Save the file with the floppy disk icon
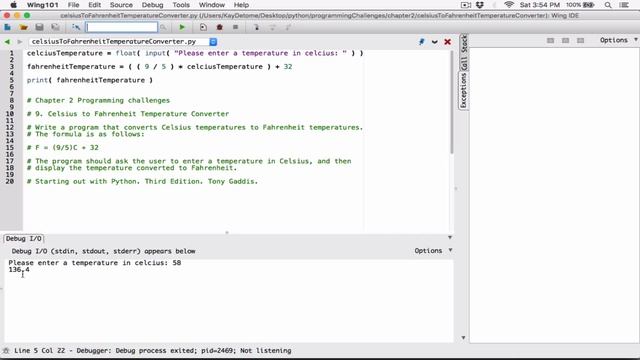The width and height of the screenshot is (640, 360). (x=39, y=27)
